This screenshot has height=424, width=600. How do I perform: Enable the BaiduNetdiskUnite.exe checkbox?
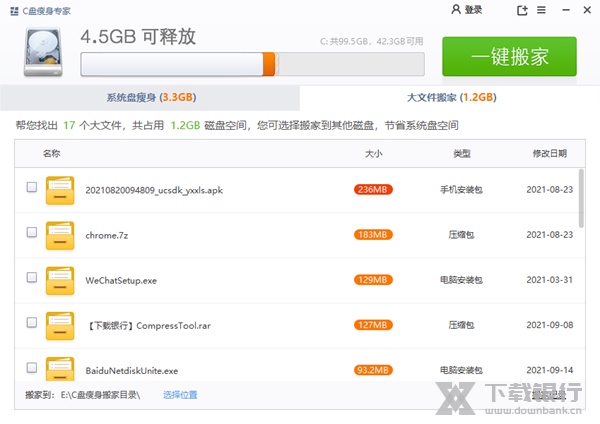pos(32,368)
